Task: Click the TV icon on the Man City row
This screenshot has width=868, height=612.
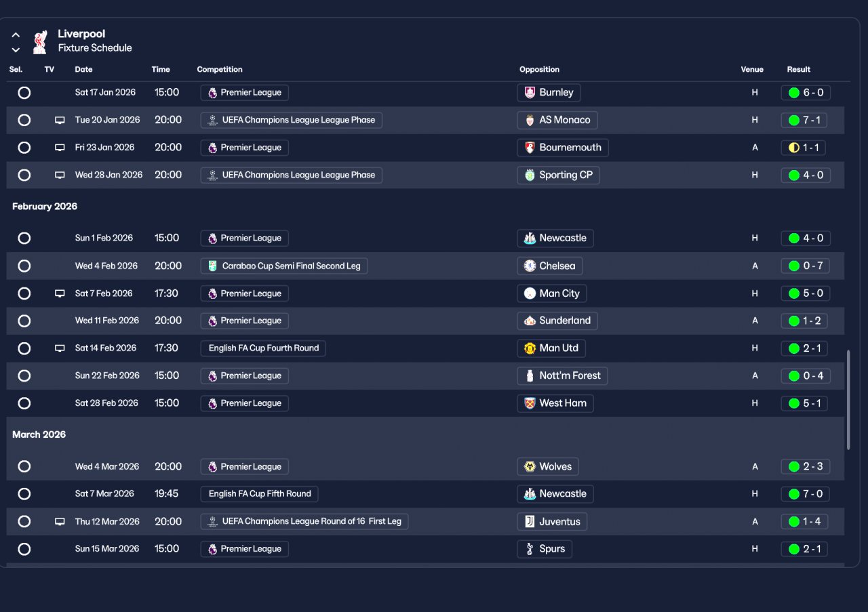Action: click(x=60, y=293)
